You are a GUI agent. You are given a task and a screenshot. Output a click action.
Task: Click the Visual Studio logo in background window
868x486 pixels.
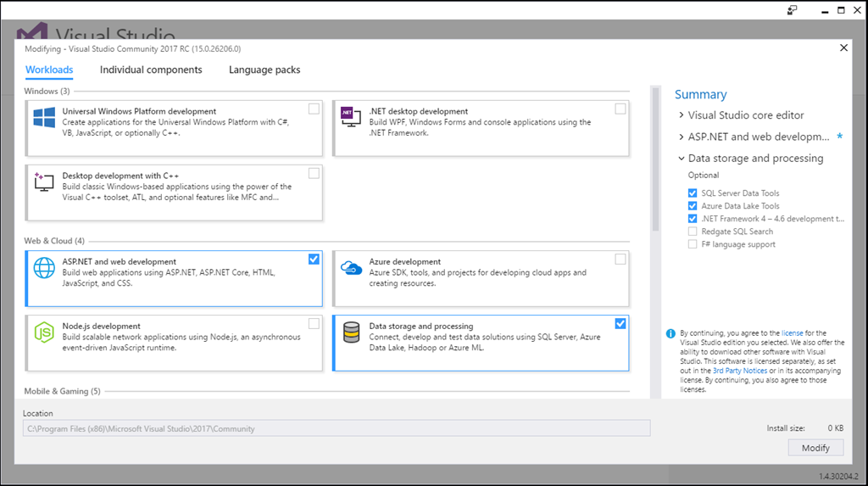tap(32, 31)
